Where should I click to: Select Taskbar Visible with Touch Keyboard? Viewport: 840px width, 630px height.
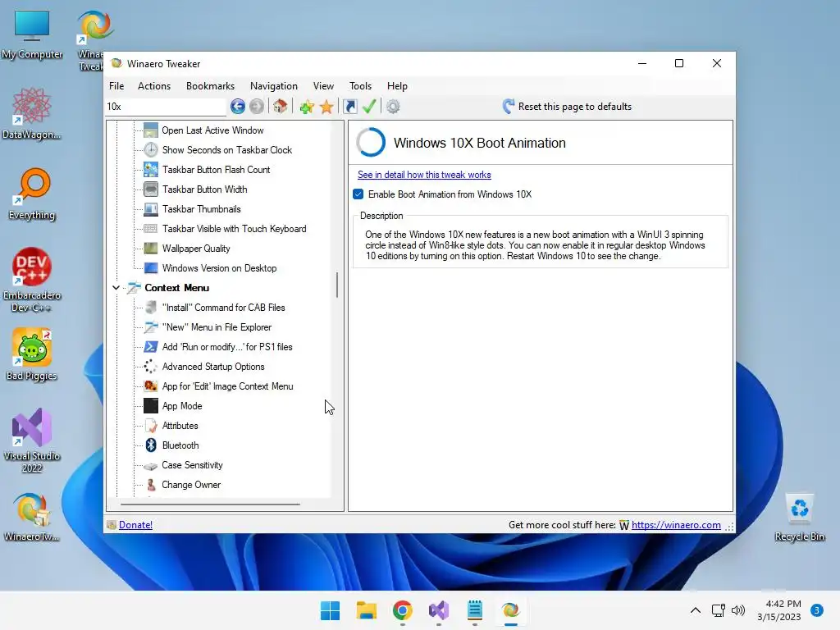point(234,229)
